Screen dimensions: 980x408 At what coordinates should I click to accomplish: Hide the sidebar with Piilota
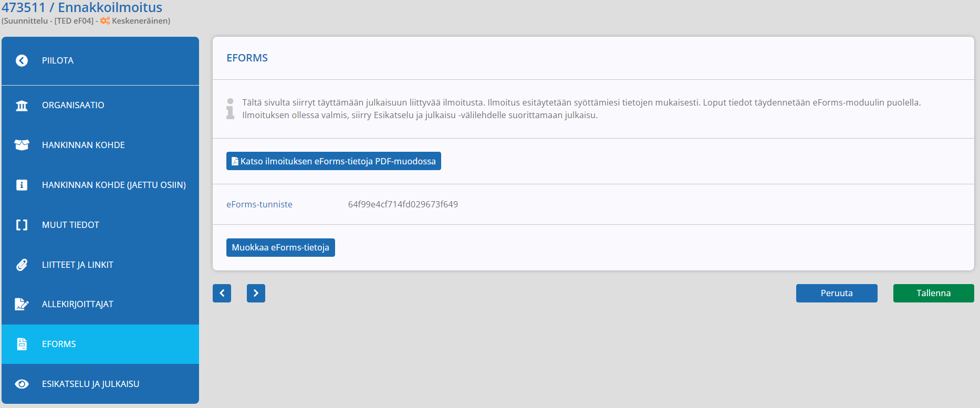(x=100, y=61)
